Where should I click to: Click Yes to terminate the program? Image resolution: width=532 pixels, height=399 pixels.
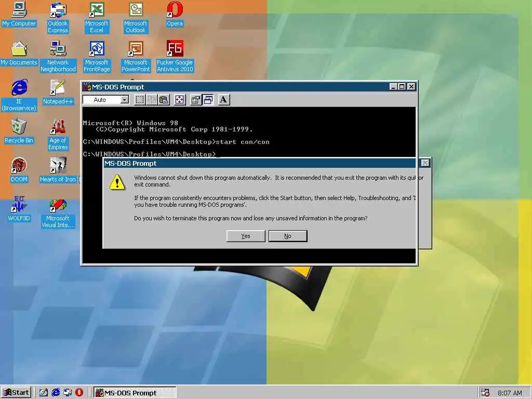[246, 236]
